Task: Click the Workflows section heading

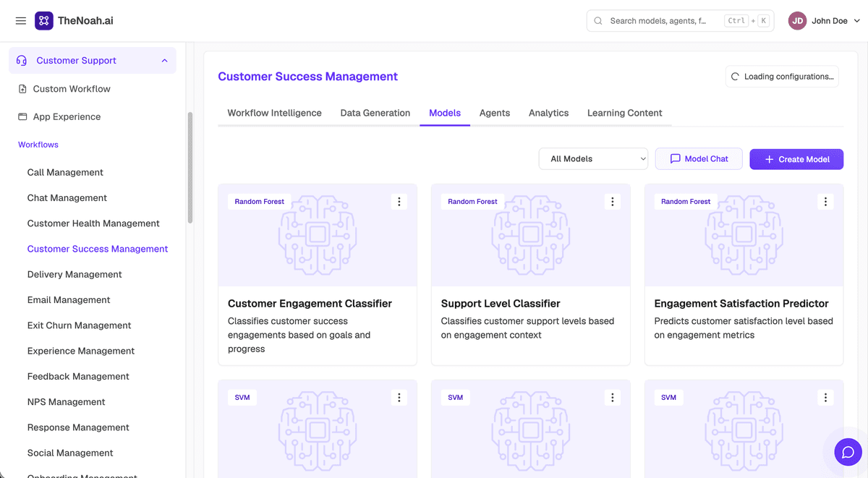Action: tap(38, 145)
